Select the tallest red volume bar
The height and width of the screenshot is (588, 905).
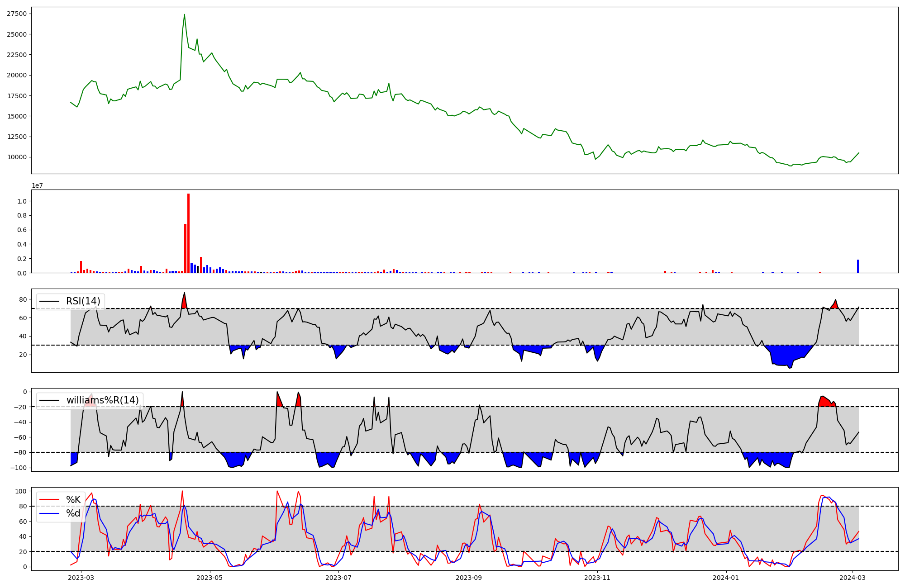(189, 233)
